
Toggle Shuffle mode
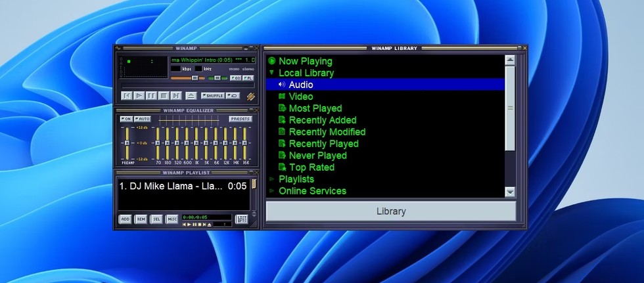pos(212,96)
